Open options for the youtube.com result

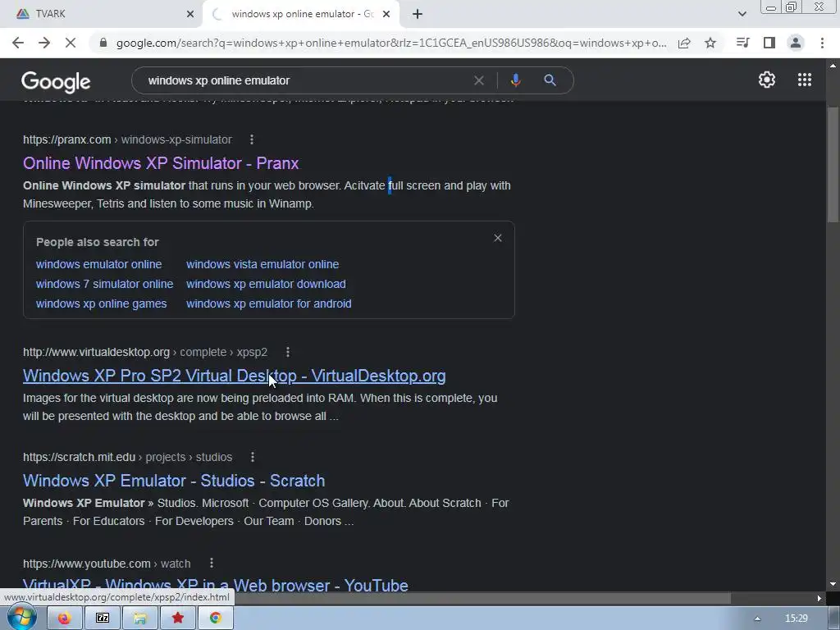(x=212, y=563)
